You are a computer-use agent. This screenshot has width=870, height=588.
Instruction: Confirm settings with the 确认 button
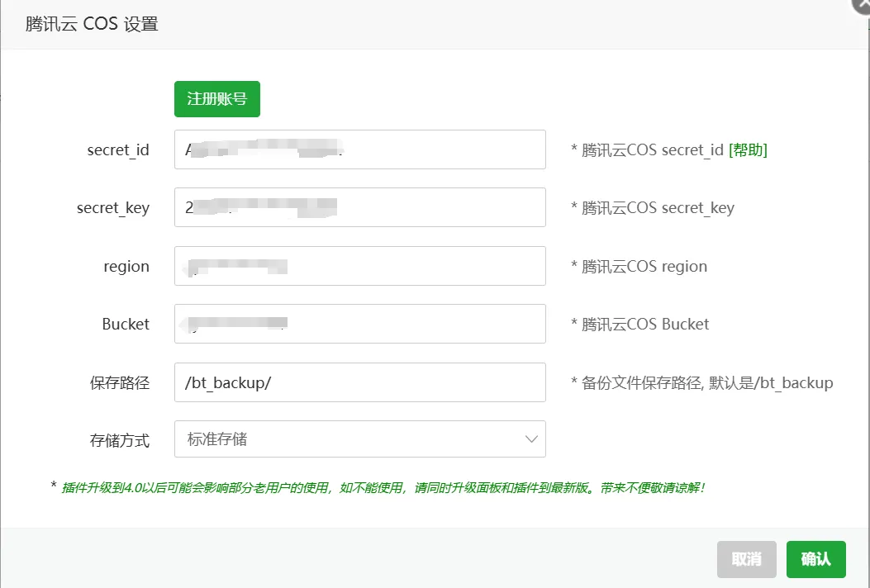(816, 559)
